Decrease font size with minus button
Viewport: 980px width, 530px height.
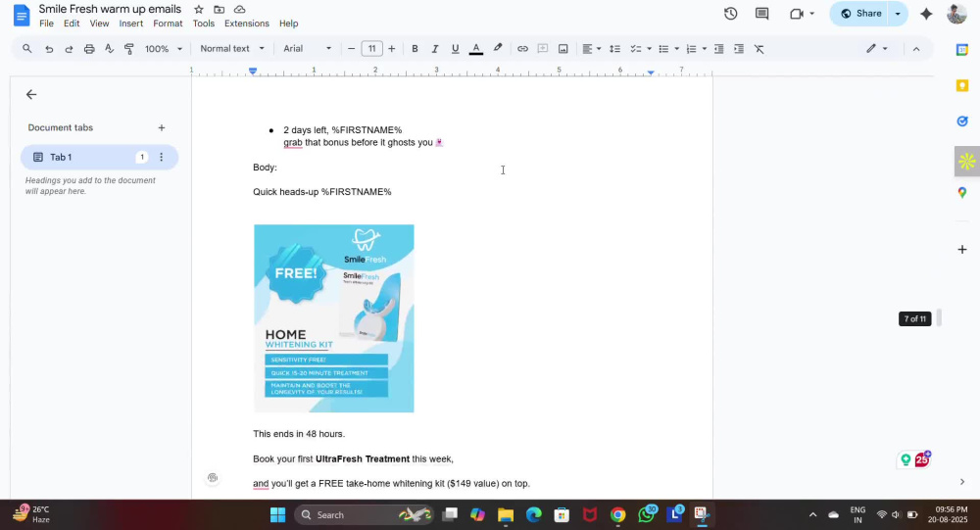[351, 49]
